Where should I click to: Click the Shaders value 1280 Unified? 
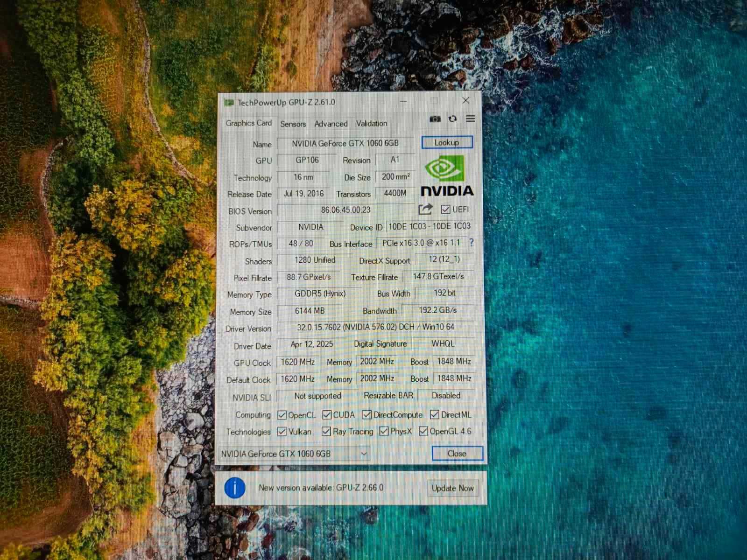(x=315, y=260)
